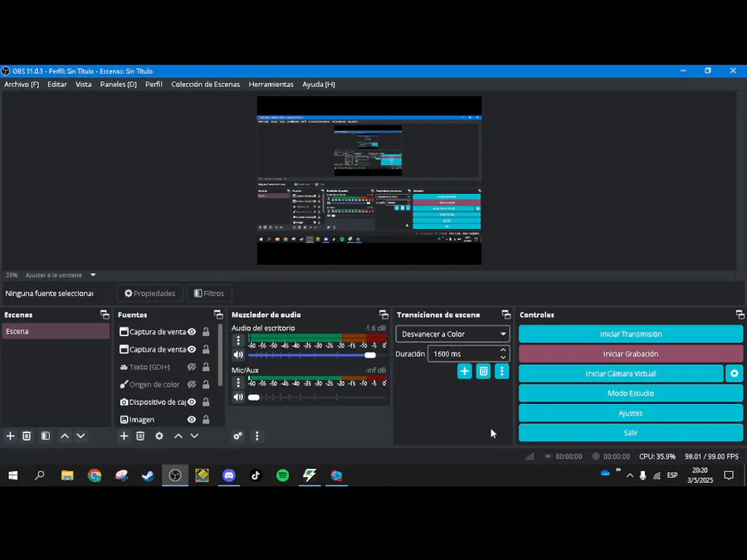Open advanced audio properties gears icon

tap(237, 436)
